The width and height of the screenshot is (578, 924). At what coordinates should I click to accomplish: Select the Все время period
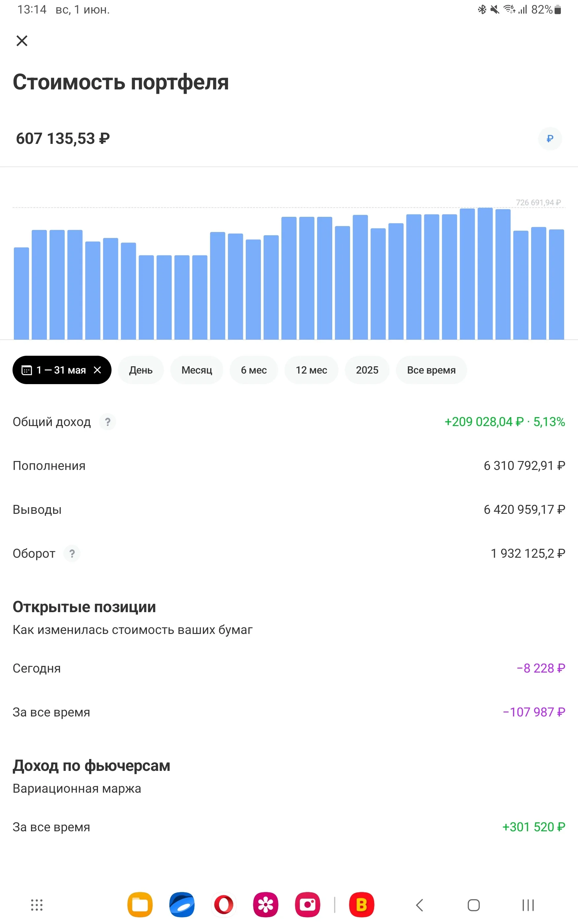click(431, 370)
